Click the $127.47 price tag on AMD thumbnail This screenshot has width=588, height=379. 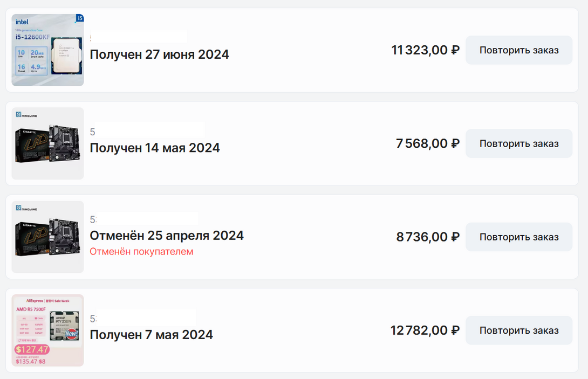point(32,349)
